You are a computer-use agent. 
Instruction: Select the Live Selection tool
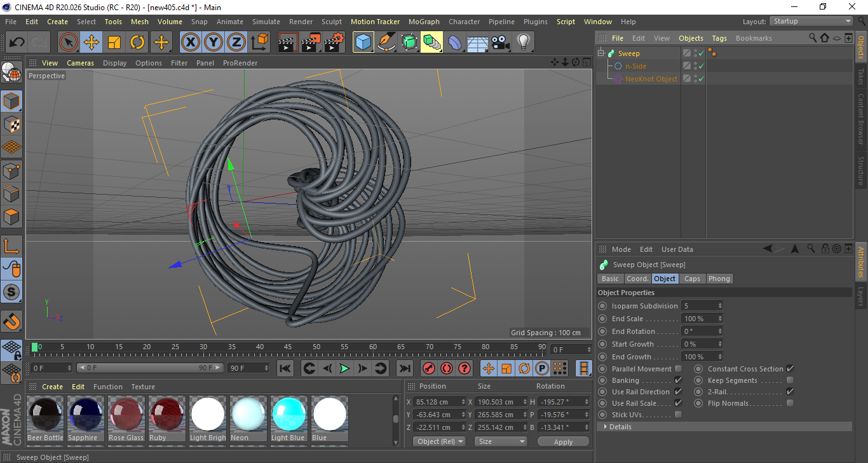(69, 43)
